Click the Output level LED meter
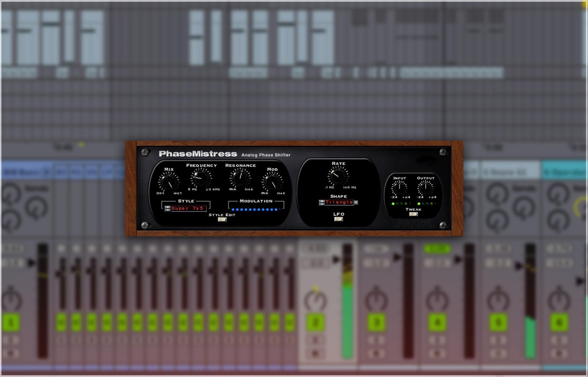This screenshot has height=377, width=588. [x=427, y=204]
